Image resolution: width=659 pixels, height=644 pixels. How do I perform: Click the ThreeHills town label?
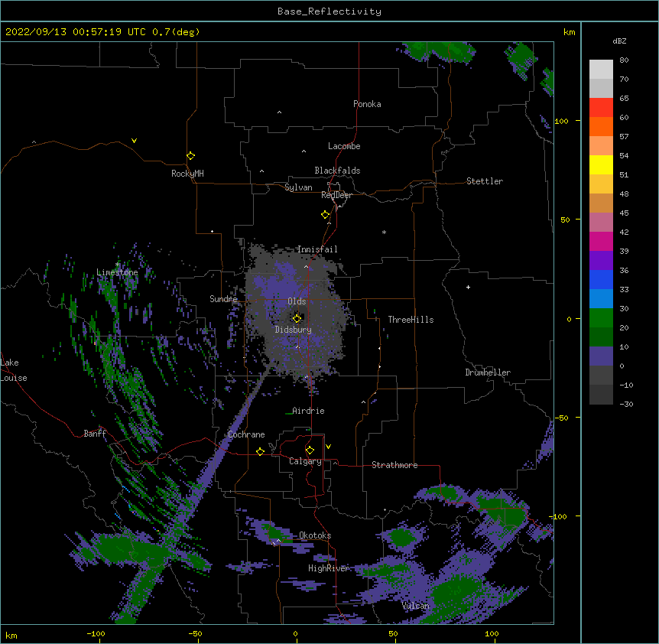click(411, 320)
